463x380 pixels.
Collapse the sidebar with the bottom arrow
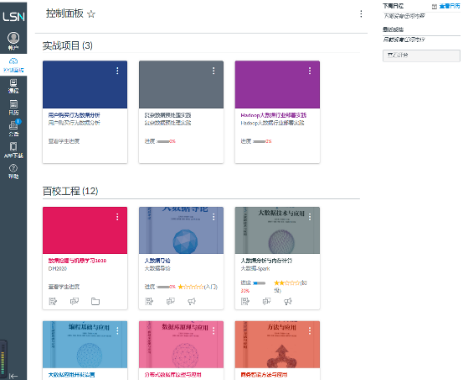13,376
